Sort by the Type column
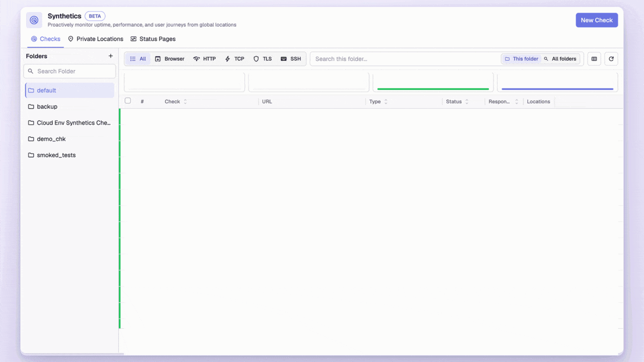 pos(378,102)
